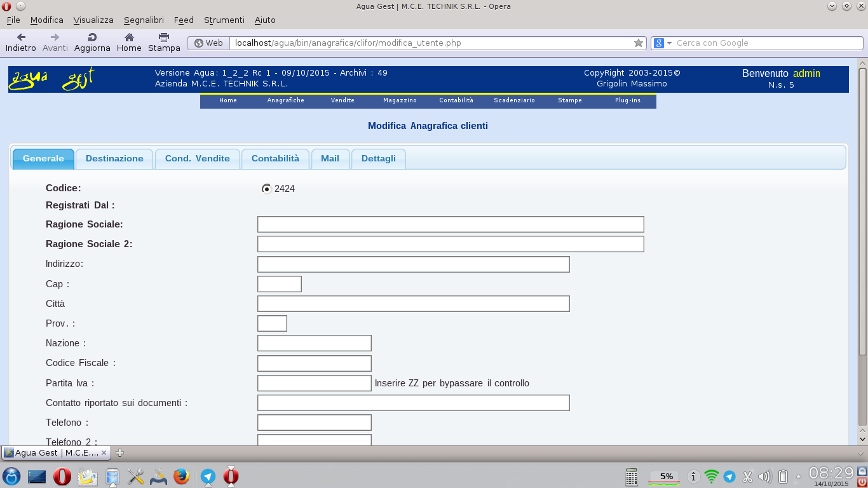Click the bookmark star in the address bar
Screen dimensions: 868x488
(x=638, y=43)
